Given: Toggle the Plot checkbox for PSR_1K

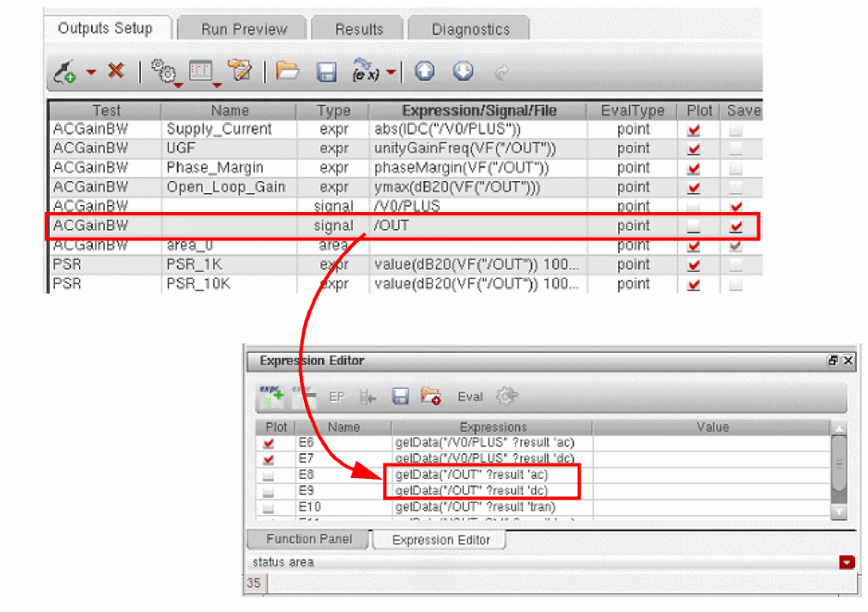Looking at the screenshot, I should [x=693, y=265].
